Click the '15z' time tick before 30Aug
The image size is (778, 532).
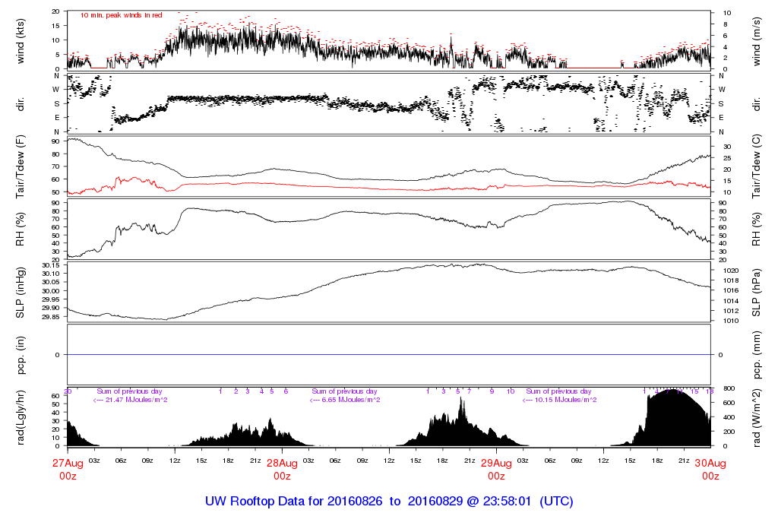point(630,461)
